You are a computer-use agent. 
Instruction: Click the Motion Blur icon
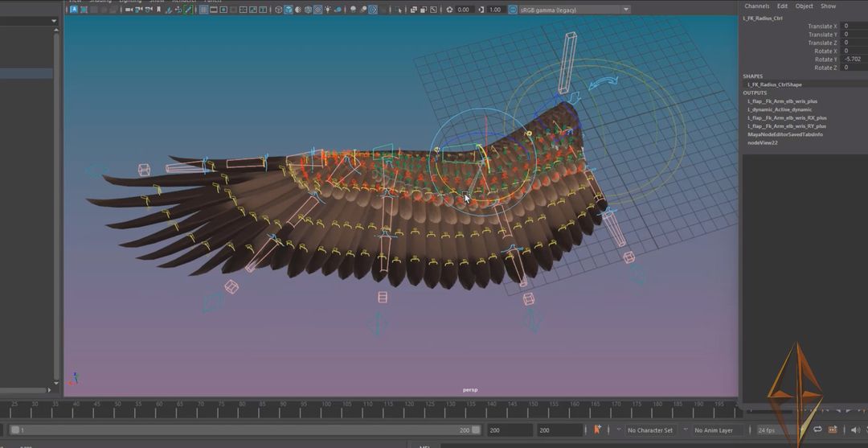point(363,10)
